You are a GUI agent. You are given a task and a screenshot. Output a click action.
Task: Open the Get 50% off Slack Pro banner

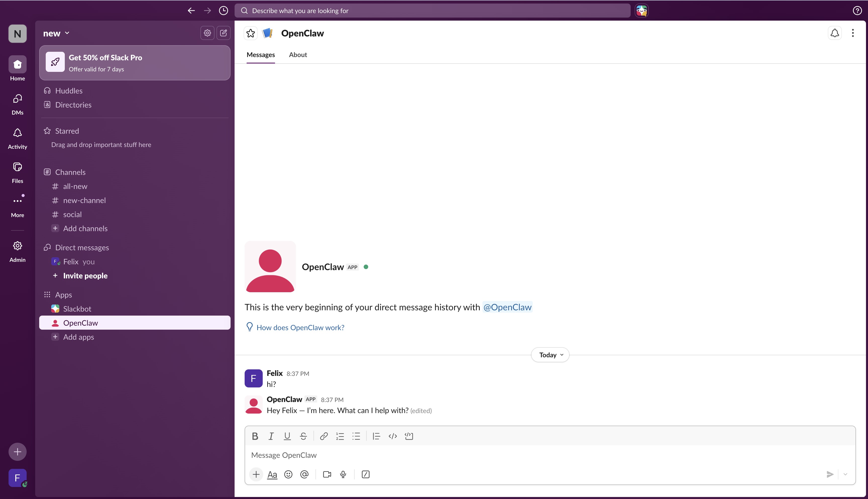coord(135,63)
